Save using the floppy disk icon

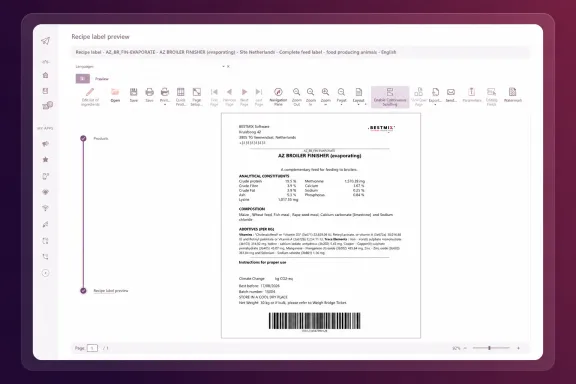click(134, 92)
